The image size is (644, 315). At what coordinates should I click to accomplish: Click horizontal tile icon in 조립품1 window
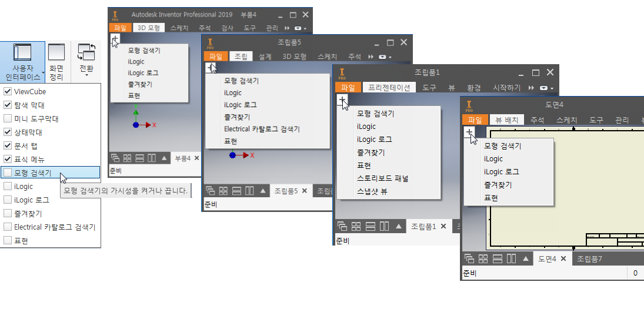coord(371,226)
